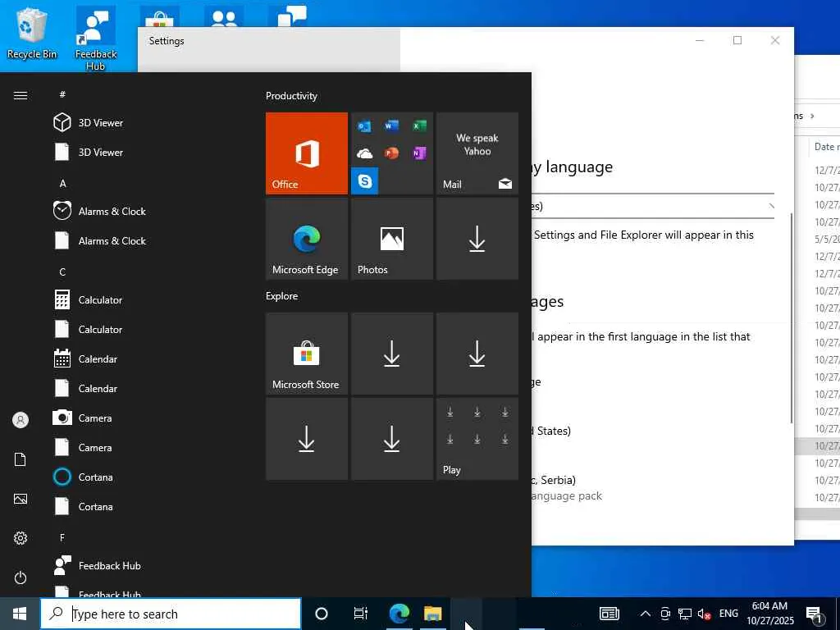The image size is (840, 630).
Task: Open the Photos tile
Action: (x=391, y=239)
